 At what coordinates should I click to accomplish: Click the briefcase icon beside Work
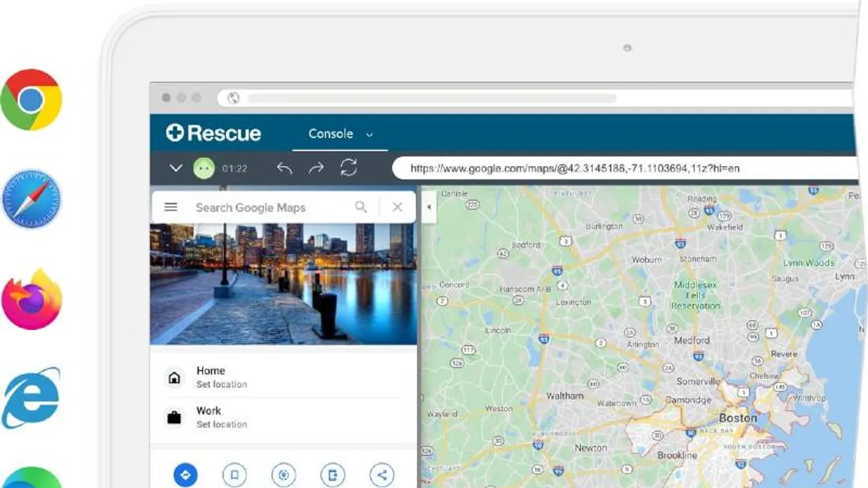pos(174,418)
